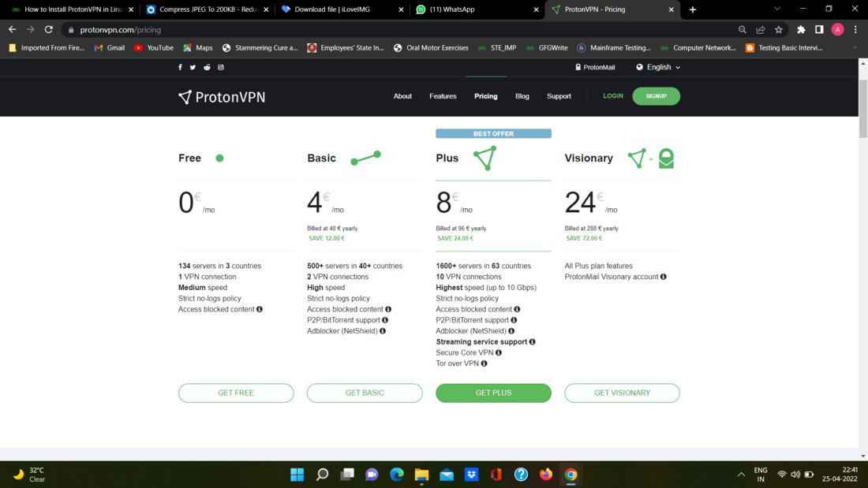Click LOGIN link
This screenshot has width=868, height=488.
click(x=613, y=95)
